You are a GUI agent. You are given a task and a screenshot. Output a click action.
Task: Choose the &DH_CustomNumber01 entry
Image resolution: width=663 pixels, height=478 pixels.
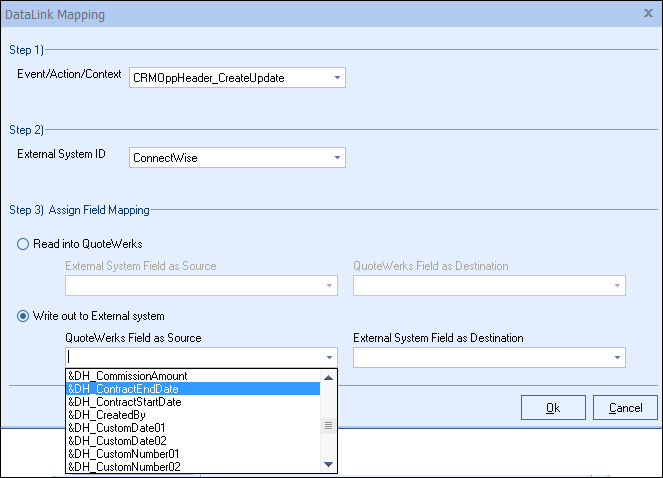(125, 454)
